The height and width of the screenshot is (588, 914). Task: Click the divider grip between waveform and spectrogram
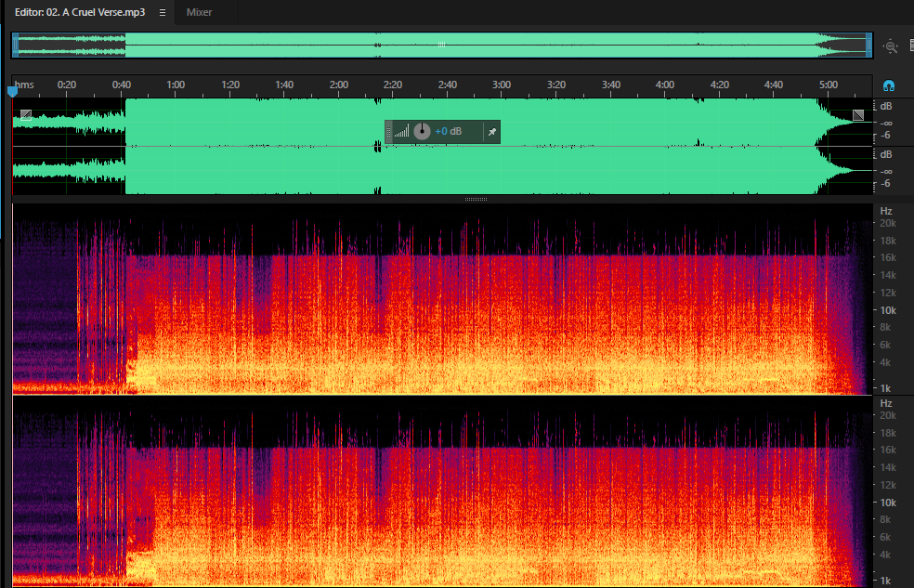click(x=477, y=200)
